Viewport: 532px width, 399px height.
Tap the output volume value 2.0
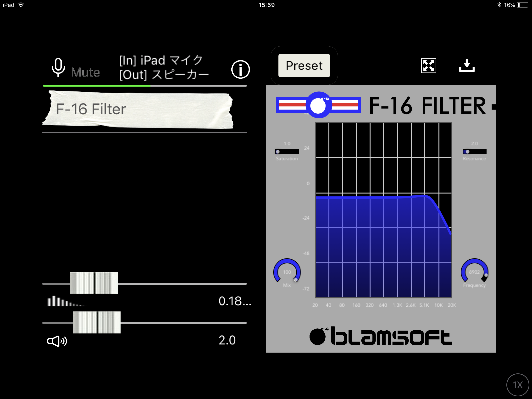coord(227,340)
